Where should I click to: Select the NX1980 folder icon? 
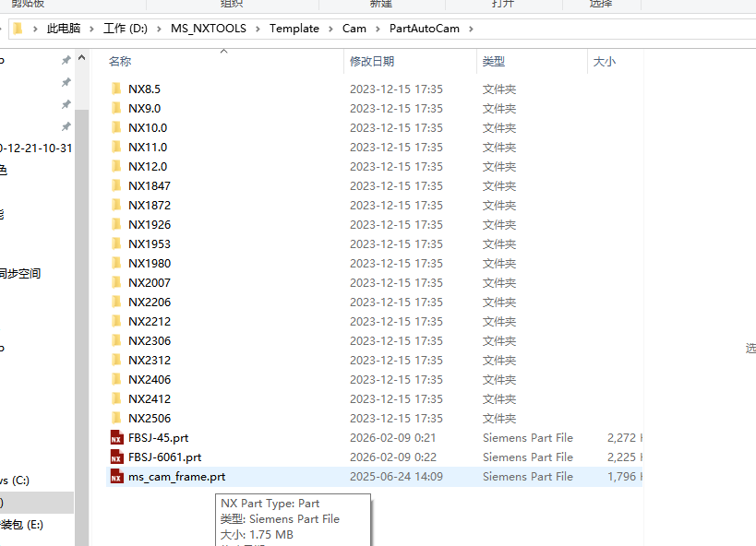pyautogui.click(x=116, y=263)
